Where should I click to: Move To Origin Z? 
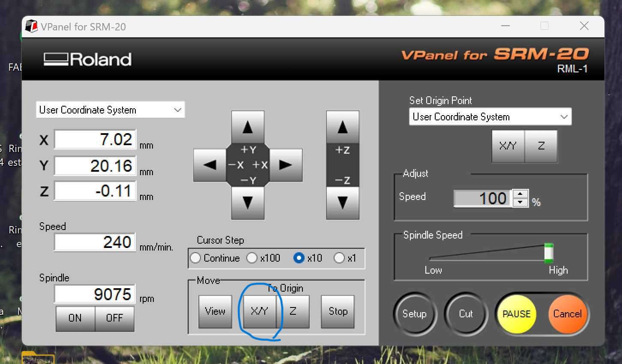point(293,311)
